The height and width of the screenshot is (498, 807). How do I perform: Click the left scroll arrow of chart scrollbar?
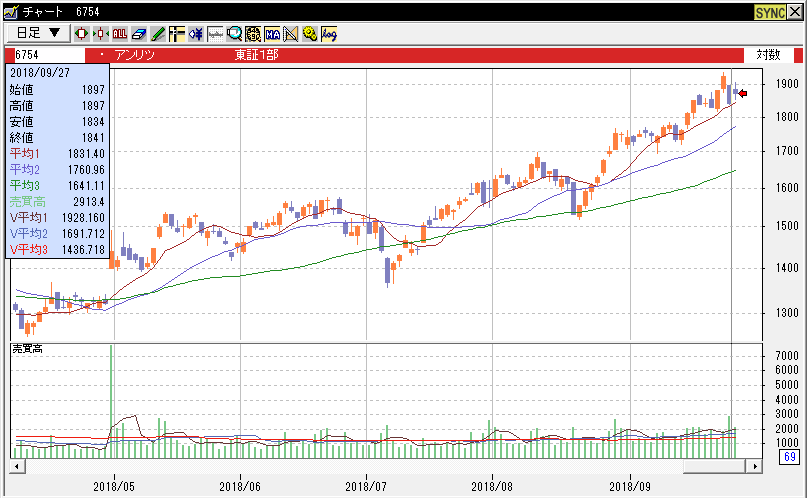point(16,466)
